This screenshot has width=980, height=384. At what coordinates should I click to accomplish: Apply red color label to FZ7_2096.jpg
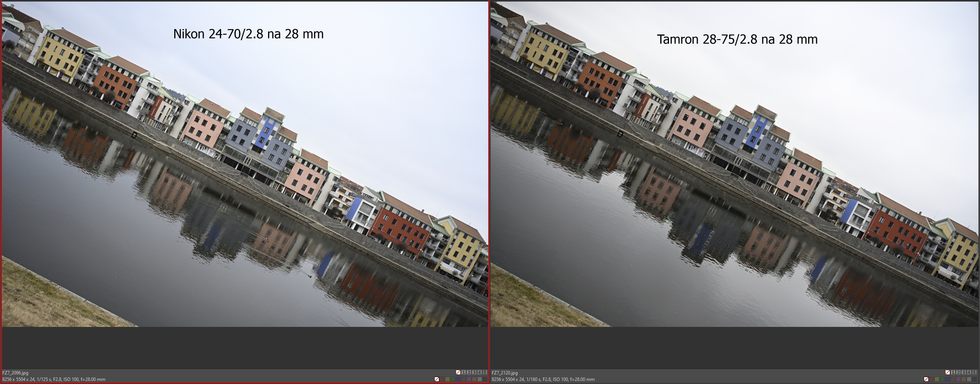click(442, 379)
